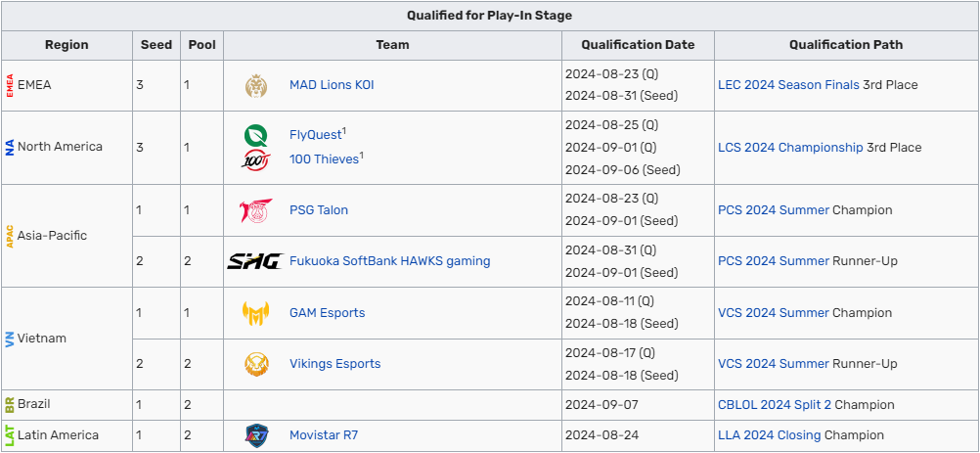This screenshot has height=453, width=980.
Task: Click the PSG Talon logo icon
Action: (256, 210)
